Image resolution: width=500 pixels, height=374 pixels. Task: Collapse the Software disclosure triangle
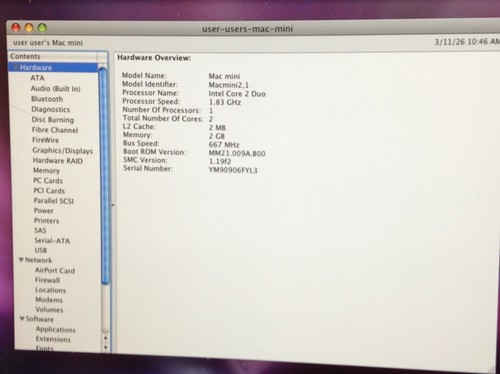(22, 319)
